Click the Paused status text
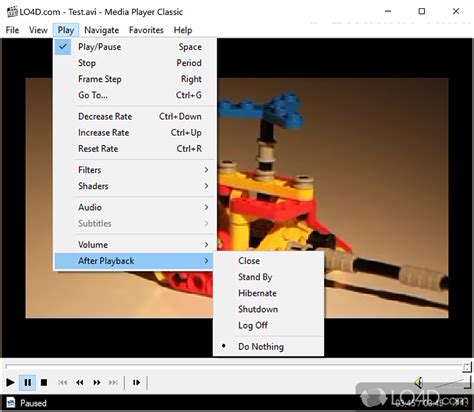The image size is (474, 412). pyautogui.click(x=33, y=403)
